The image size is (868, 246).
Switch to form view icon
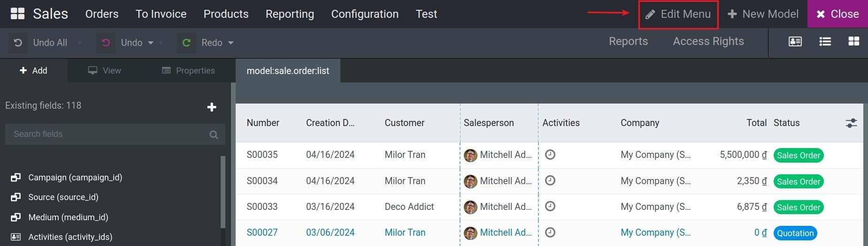click(x=795, y=42)
